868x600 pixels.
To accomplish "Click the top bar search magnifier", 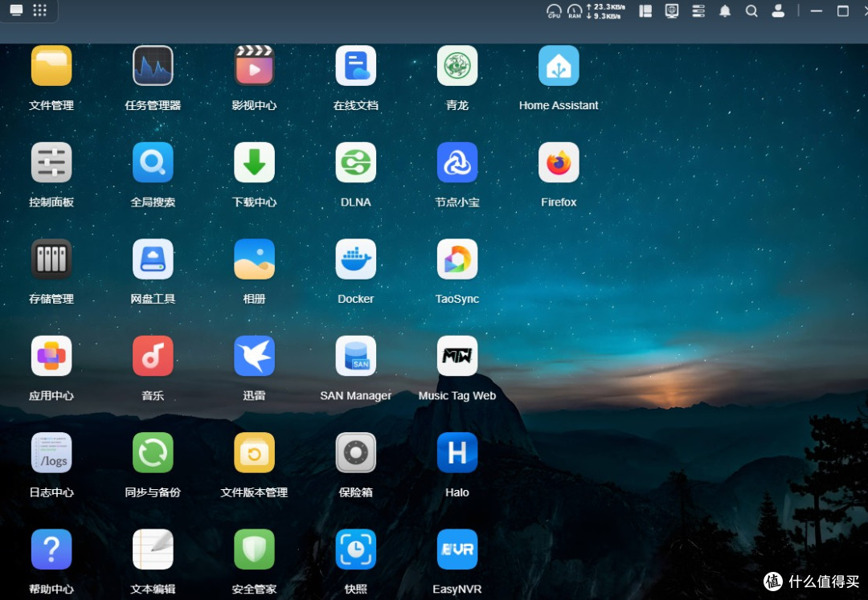I will (751, 11).
